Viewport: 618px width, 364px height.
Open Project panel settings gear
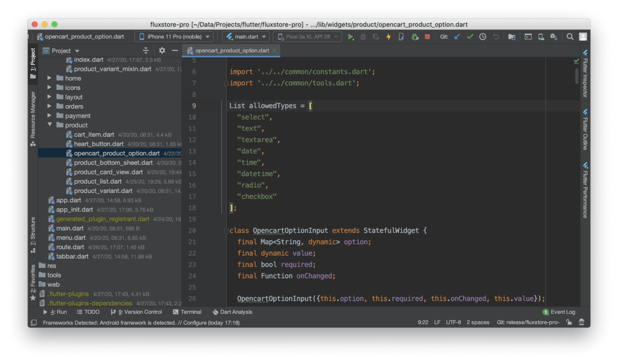pyautogui.click(x=162, y=51)
